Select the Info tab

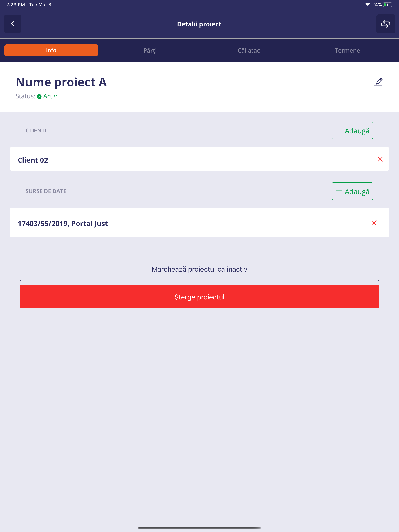click(x=51, y=50)
